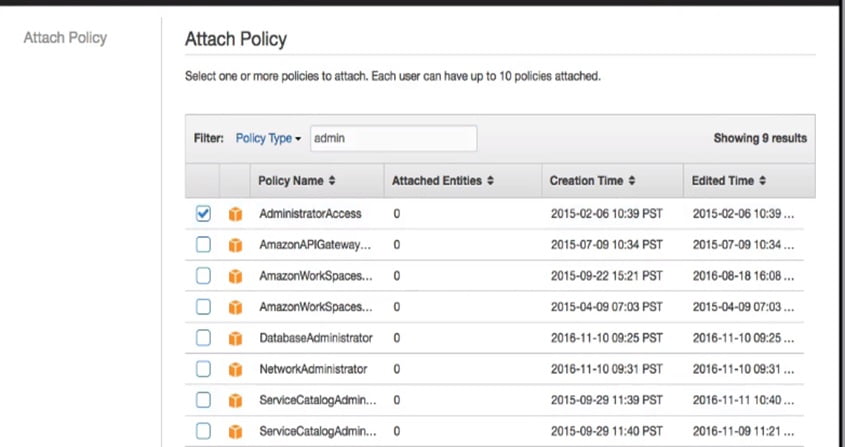Click the AdministratorAccess policy name

pos(310,214)
